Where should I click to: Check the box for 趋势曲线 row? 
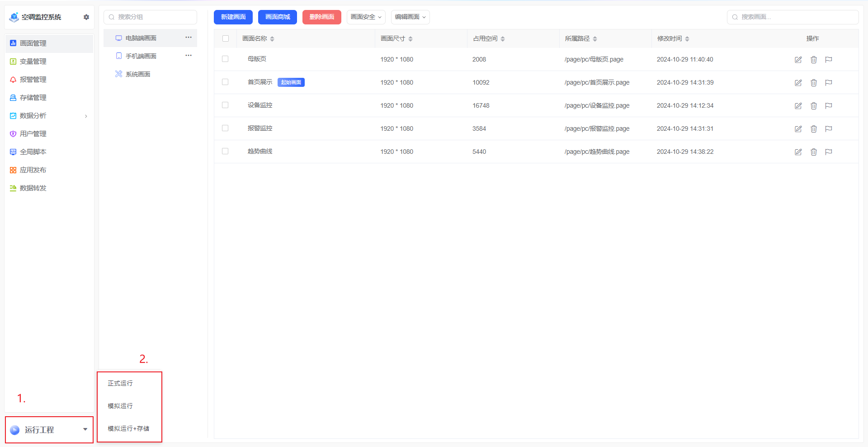[225, 152]
